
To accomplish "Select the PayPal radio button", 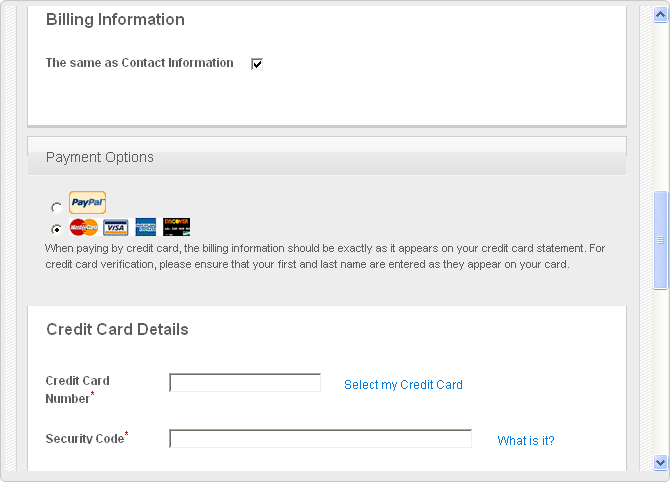I will (56, 208).
